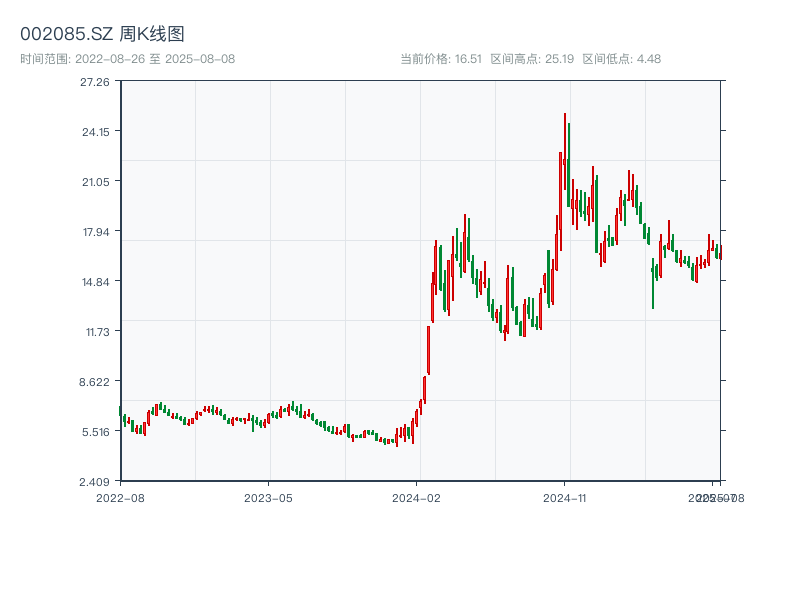
Task: Click the 2024-02 date axis label
Action: click(x=417, y=497)
